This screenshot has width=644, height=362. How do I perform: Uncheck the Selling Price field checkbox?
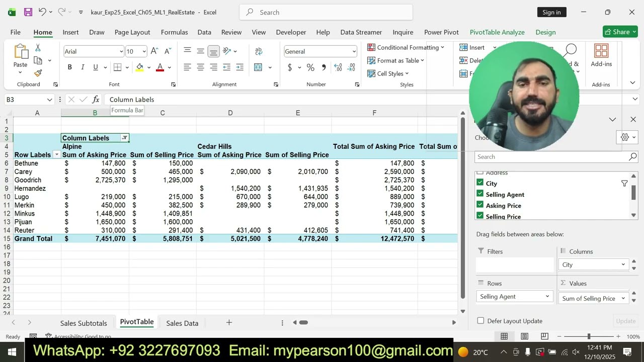click(x=480, y=216)
